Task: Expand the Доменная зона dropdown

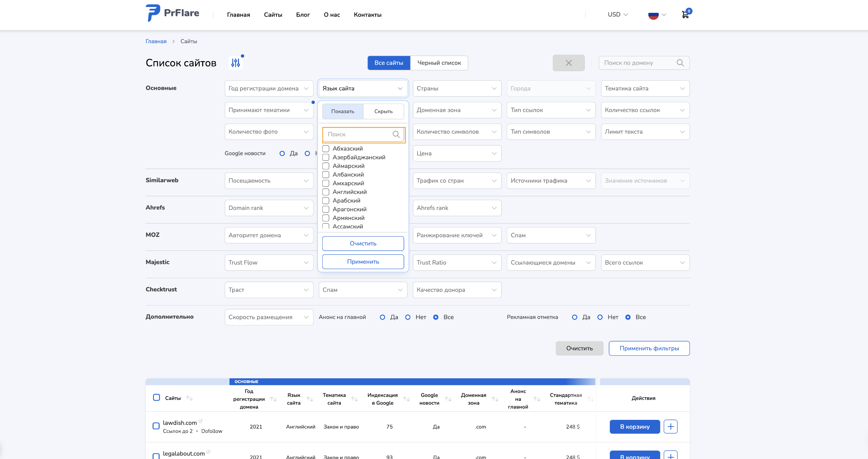Action: [457, 110]
